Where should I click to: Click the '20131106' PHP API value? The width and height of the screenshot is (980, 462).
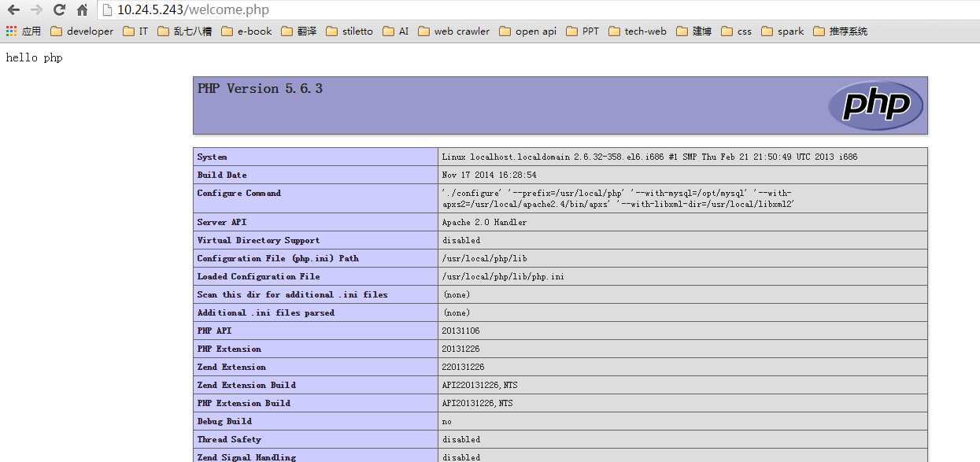[461, 331]
